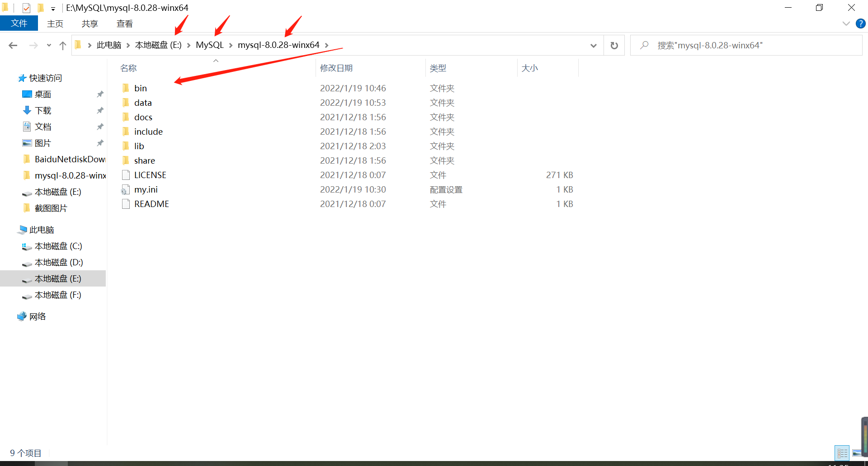Select the data folder icon
The image size is (868, 466).
coord(126,103)
